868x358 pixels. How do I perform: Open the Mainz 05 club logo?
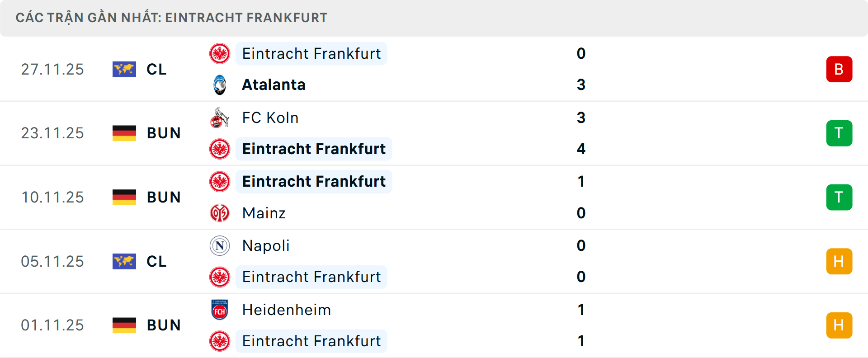pyautogui.click(x=220, y=213)
